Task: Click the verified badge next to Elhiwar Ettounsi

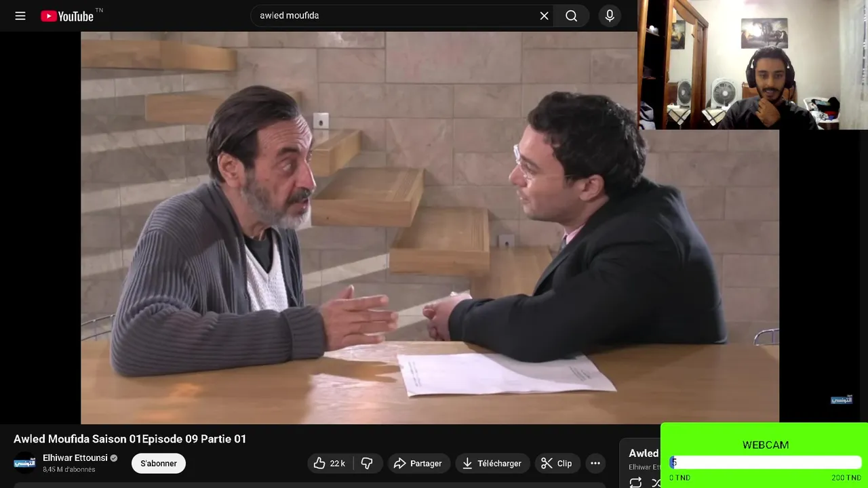Action: 114,458
